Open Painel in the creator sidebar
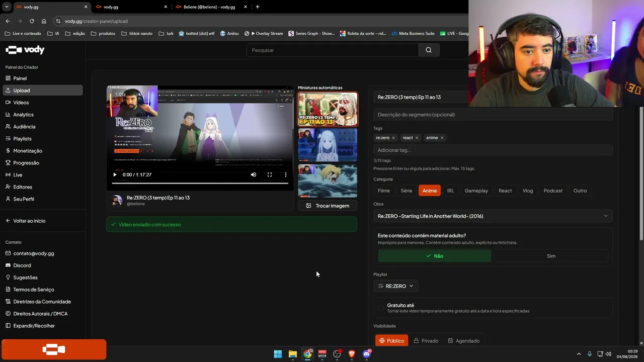This screenshot has height=362, width=644. pos(43,78)
